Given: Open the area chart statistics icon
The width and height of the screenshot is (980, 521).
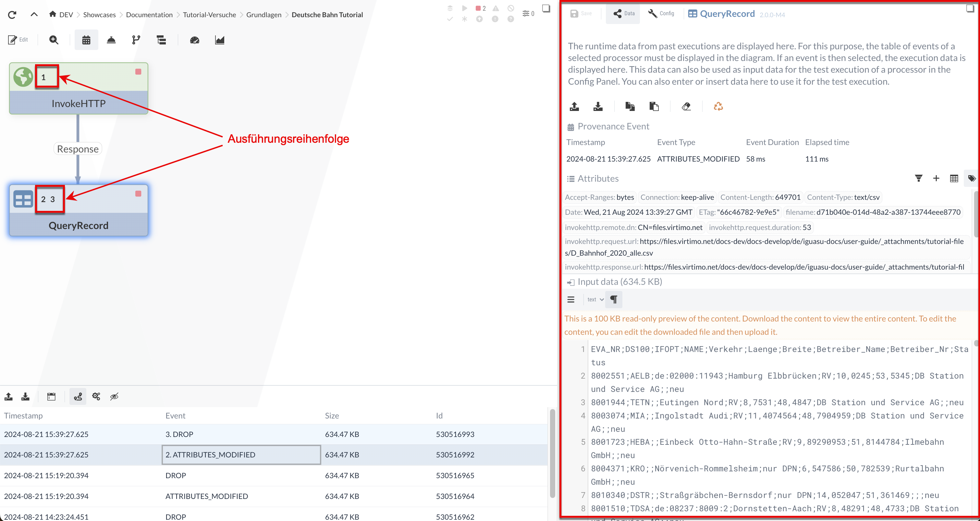Looking at the screenshot, I should pyautogui.click(x=219, y=40).
